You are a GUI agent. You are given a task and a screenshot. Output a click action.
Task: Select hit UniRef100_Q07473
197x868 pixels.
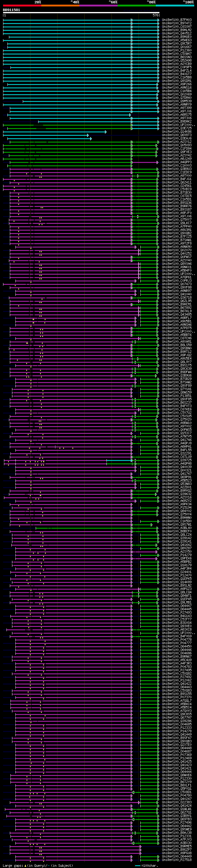[x=177, y=284]
